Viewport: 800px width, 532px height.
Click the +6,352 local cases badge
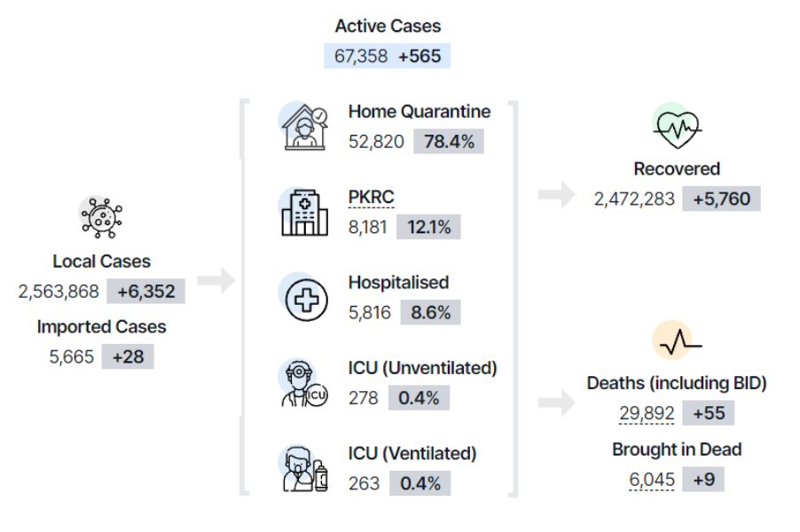tap(145, 291)
